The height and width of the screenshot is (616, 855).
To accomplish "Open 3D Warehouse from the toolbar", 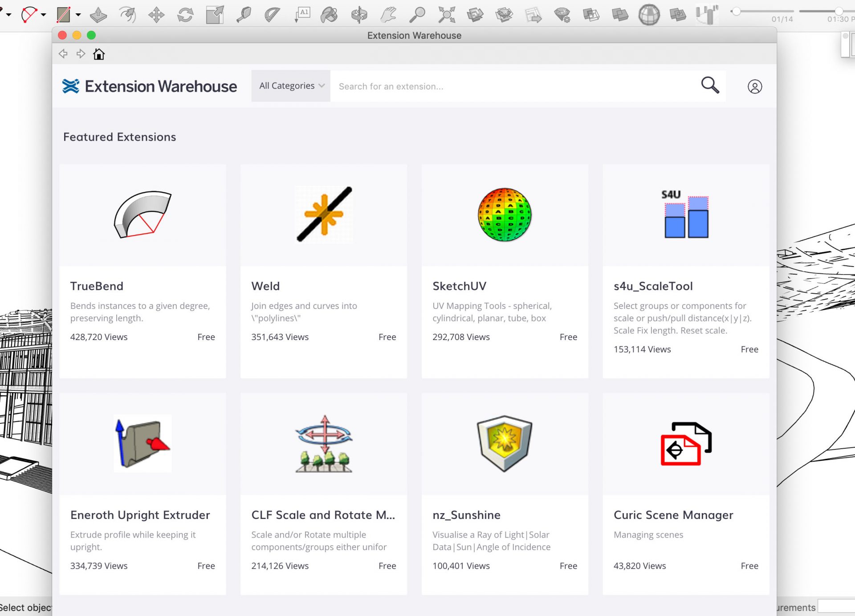I will pos(475,15).
